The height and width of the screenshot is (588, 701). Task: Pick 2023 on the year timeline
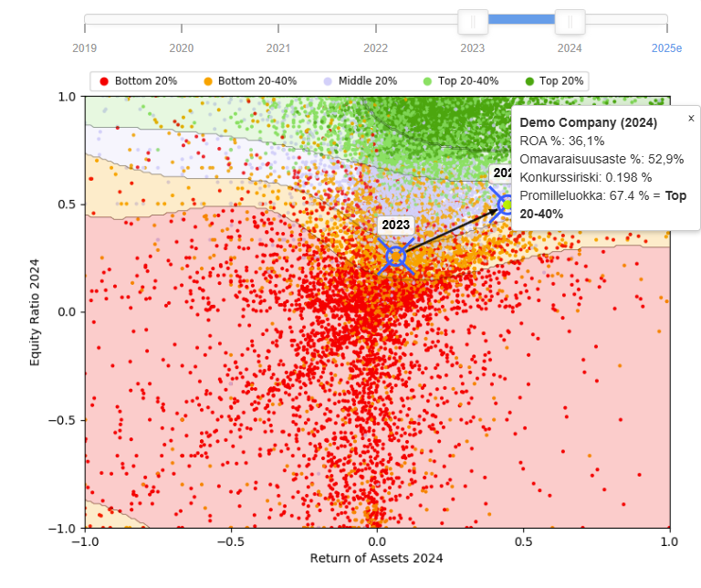pyautogui.click(x=472, y=47)
